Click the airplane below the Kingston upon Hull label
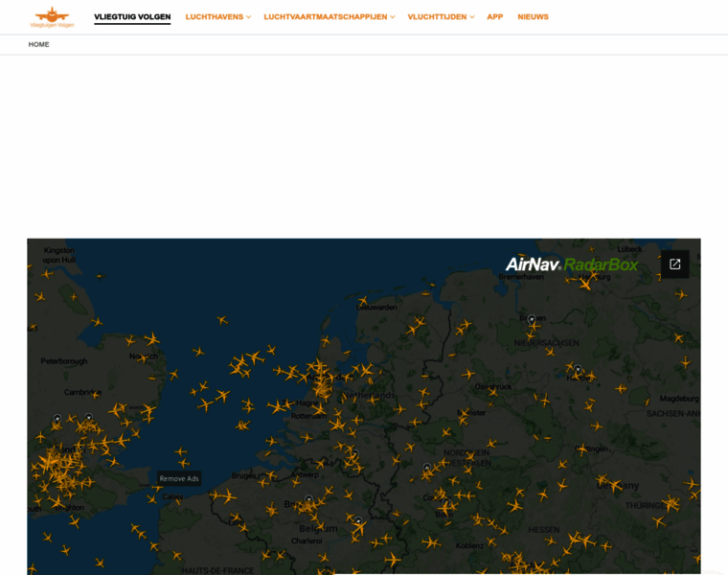The height and width of the screenshot is (575, 728). tap(48, 273)
